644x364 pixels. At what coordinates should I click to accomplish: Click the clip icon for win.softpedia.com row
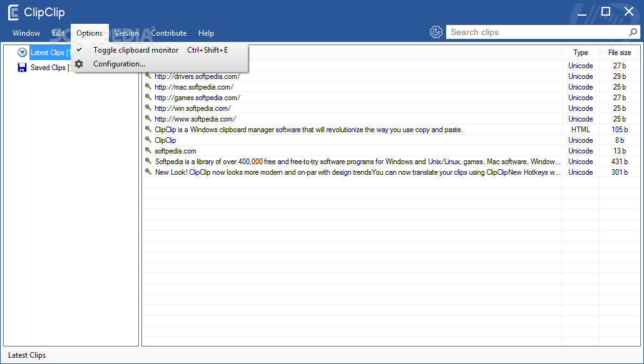pos(148,108)
